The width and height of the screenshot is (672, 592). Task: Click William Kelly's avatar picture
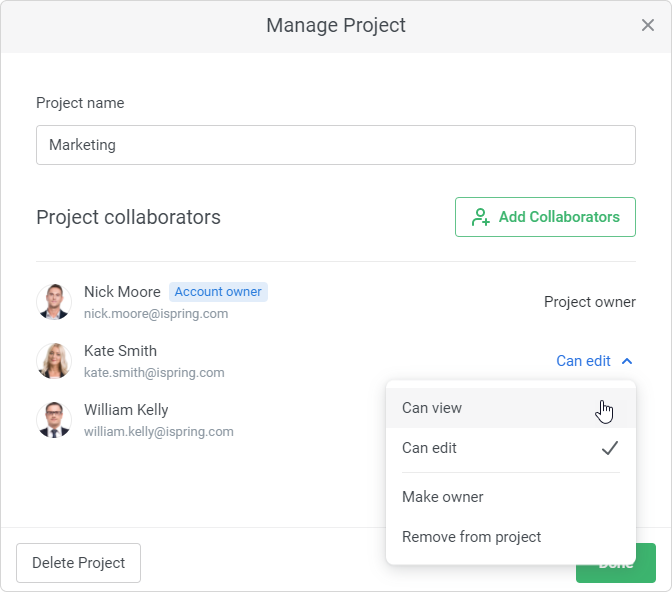coord(54,420)
